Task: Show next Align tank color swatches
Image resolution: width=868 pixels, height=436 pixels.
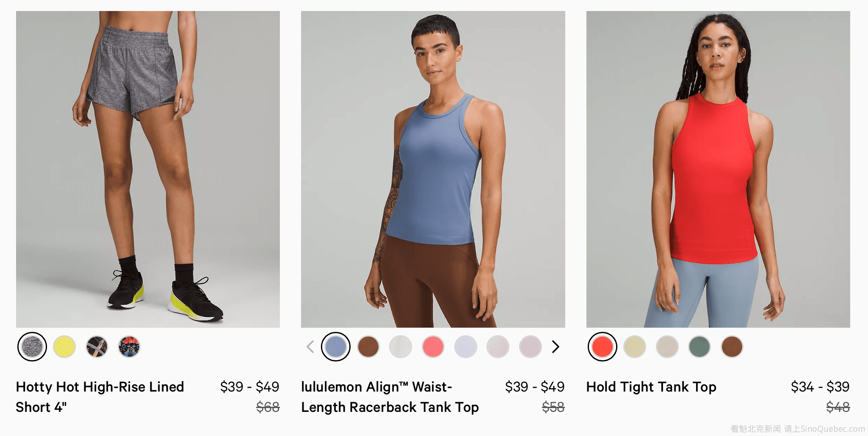Action: (556, 347)
